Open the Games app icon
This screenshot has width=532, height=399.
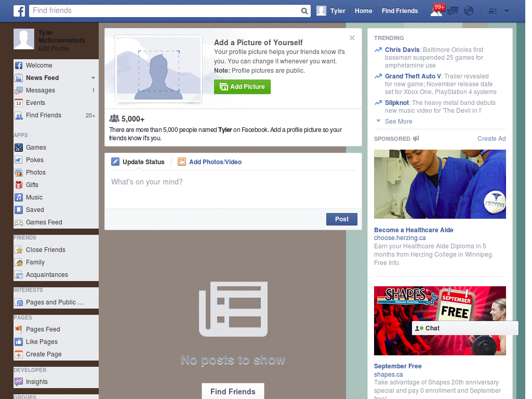coord(19,148)
